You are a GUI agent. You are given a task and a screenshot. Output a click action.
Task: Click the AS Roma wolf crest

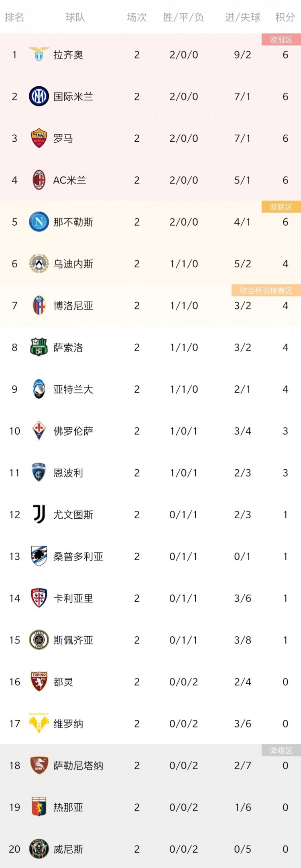point(39,139)
